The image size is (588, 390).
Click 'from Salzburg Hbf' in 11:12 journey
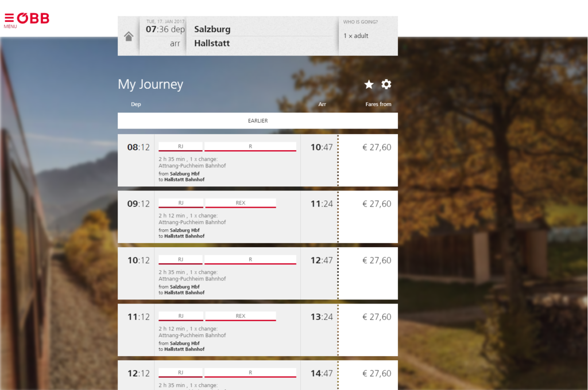point(179,343)
